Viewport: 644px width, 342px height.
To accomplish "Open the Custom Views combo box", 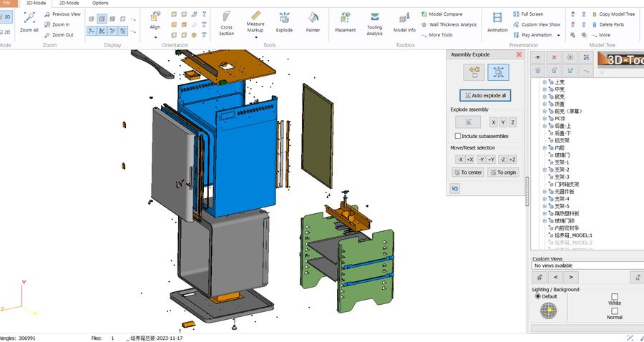I will 588,265.
